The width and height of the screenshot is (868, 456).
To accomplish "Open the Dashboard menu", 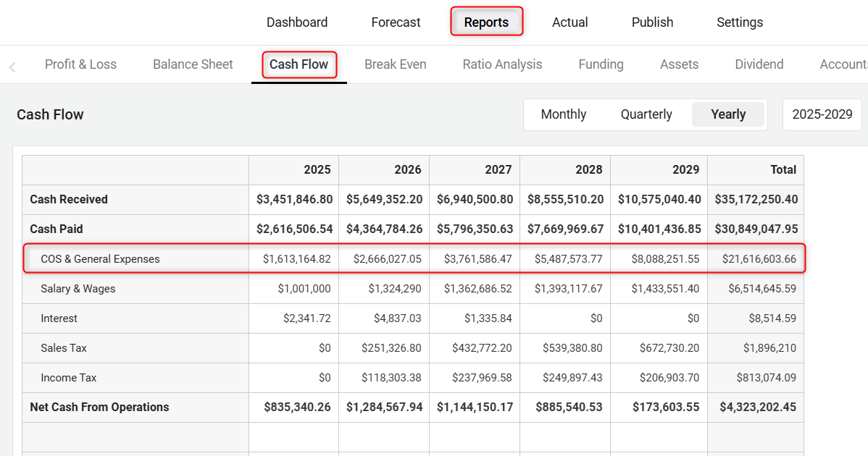I will [297, 22].
